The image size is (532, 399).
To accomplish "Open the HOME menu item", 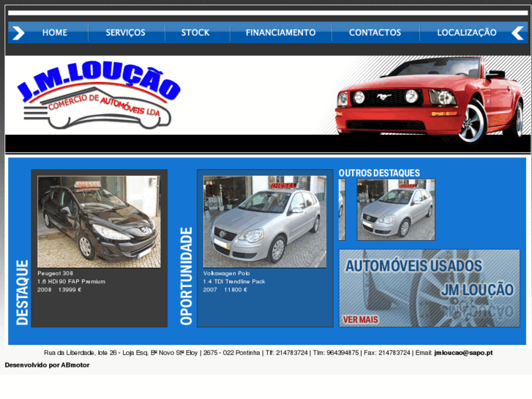I will pyautogui.click(x=55, y=33).
